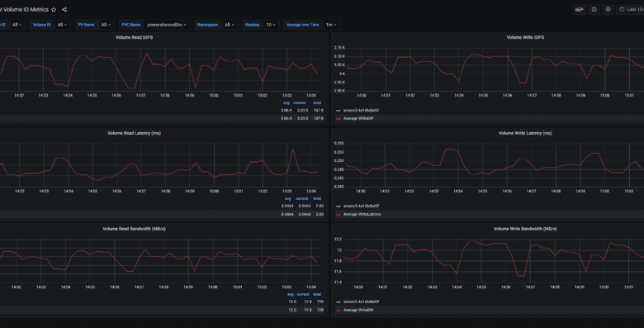This screenshot has width=644, height=328.
Task: Expand the PVC Name powerstorevolitio dropdown
Action: click(x=166, y=25)
